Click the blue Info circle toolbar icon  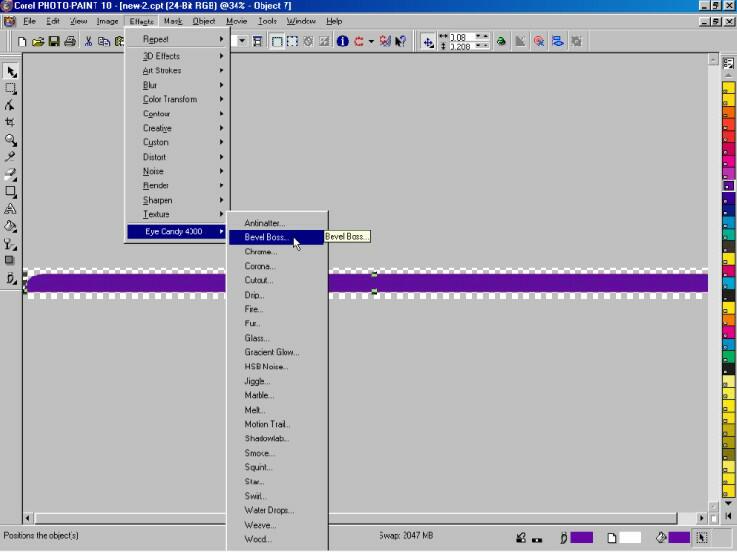343,41
